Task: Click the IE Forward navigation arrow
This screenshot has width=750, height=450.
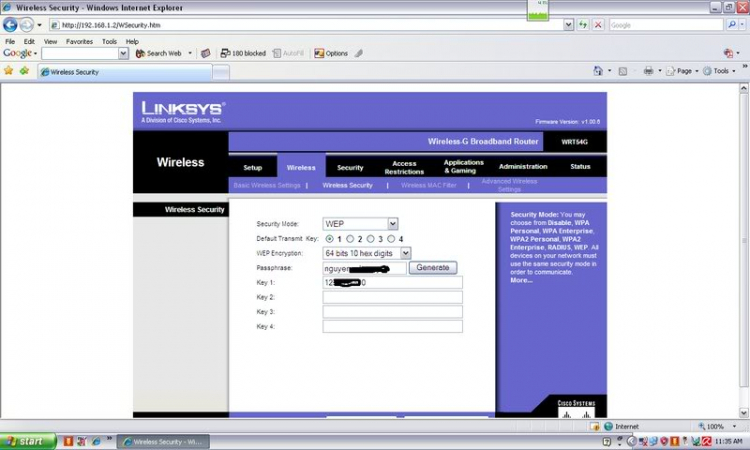Action: point(27,25)
